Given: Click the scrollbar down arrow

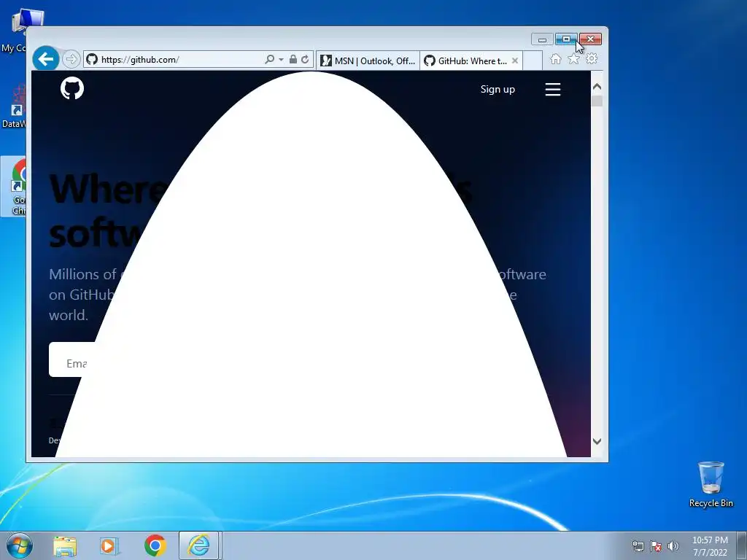Looking at the screenshot, I should 597,441.
